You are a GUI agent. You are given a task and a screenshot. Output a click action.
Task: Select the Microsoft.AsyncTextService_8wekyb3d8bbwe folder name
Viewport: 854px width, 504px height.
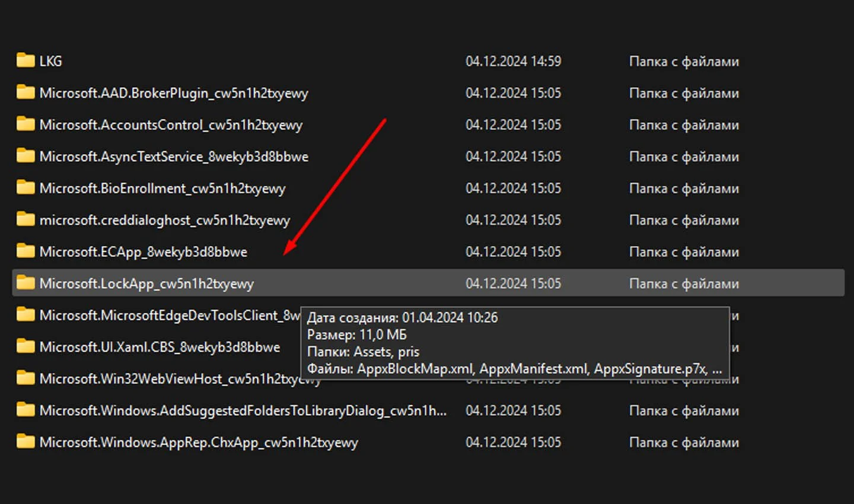click(174, 157)
